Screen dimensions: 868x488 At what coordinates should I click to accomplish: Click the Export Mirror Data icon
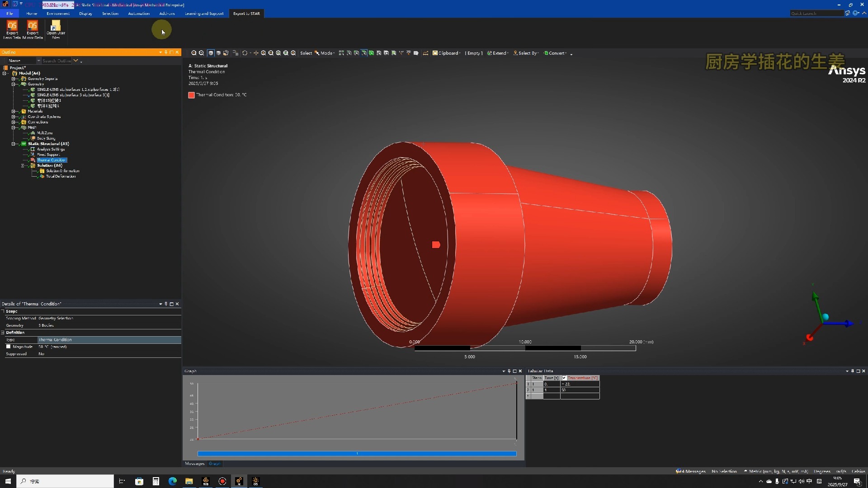(x=33, y=26)
